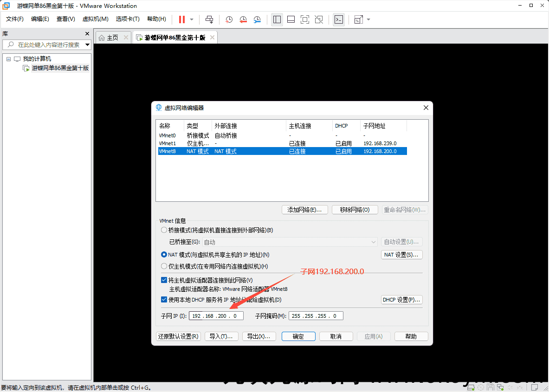This screenshot has width=549, height=392.
Task: Click the red pause virtual machine icon
Action: [x=181, y=19]
